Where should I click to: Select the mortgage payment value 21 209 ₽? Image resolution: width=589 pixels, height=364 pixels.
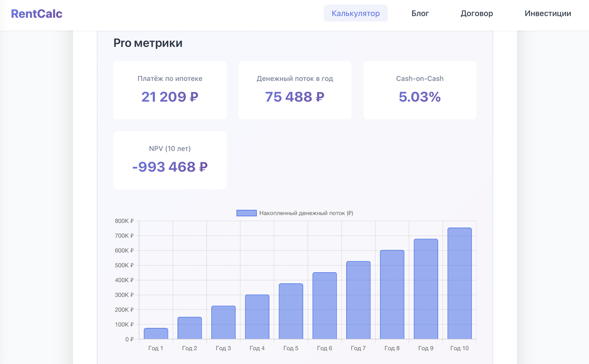coord(170,97)
